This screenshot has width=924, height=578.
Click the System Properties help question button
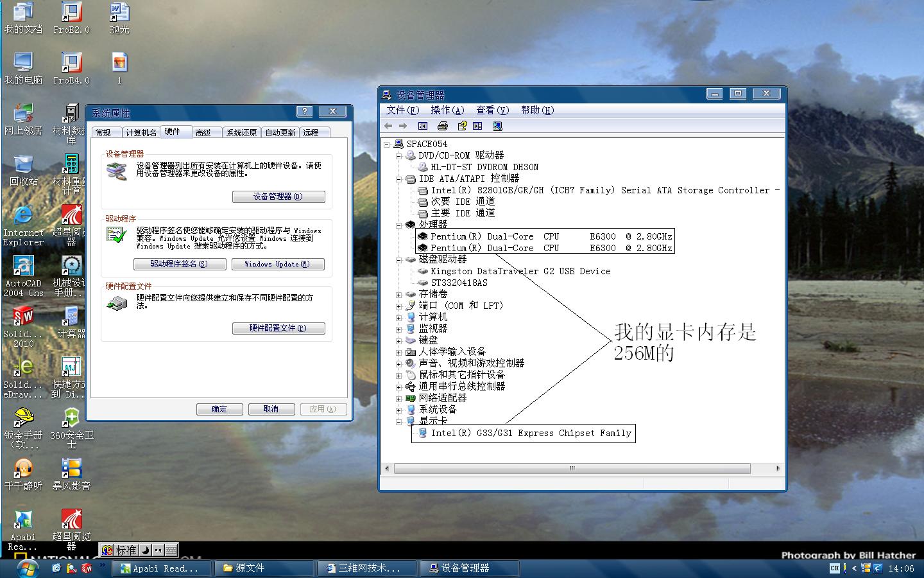pos(305,112)
